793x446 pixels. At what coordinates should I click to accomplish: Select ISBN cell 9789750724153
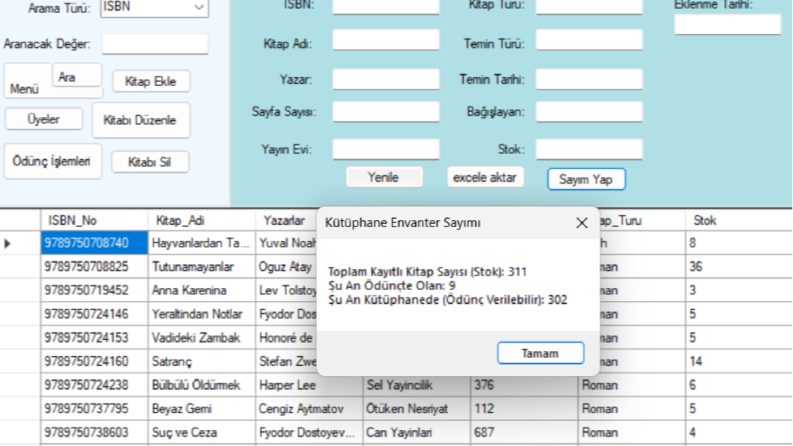click(x=95, y=338)
